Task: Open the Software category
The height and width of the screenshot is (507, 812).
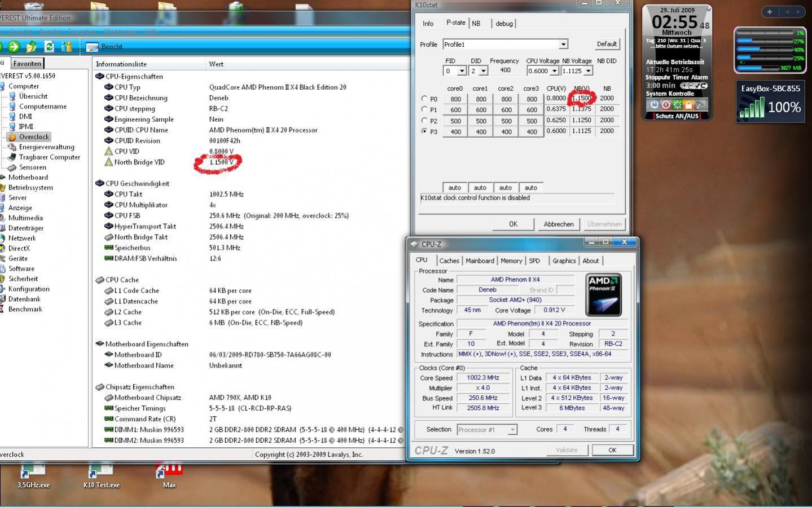Action: 21,269
